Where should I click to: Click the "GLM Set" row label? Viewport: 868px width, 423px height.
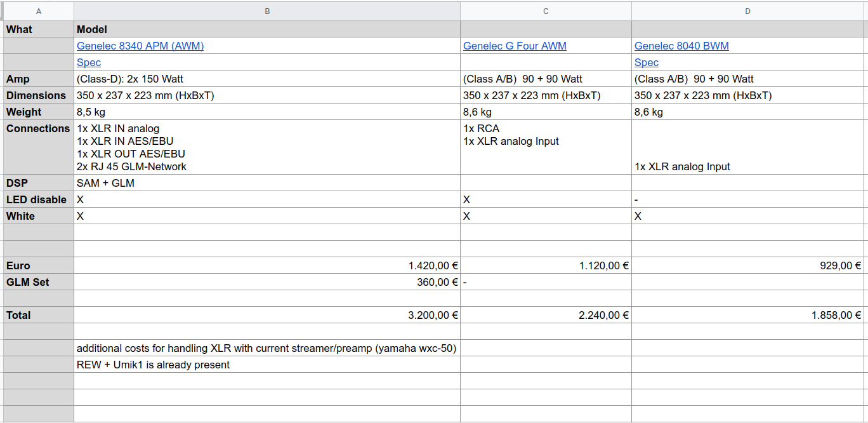tap(39, 282)
